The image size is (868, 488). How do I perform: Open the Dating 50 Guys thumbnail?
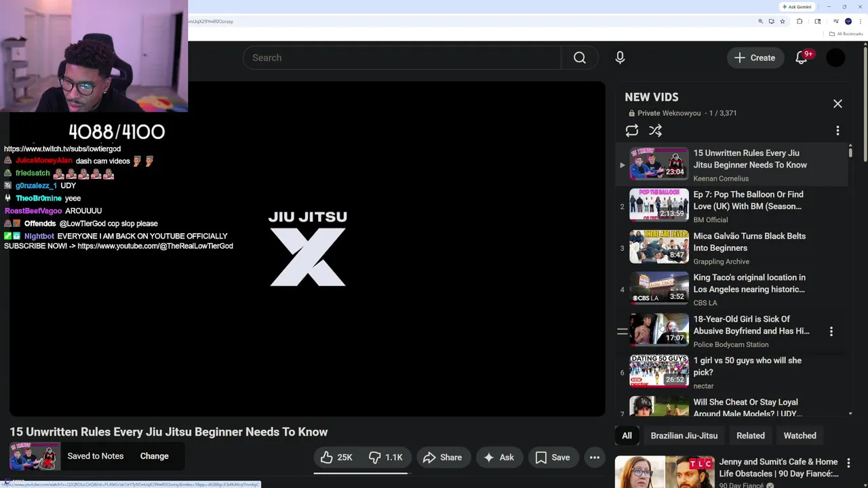[x=658, y=371]
